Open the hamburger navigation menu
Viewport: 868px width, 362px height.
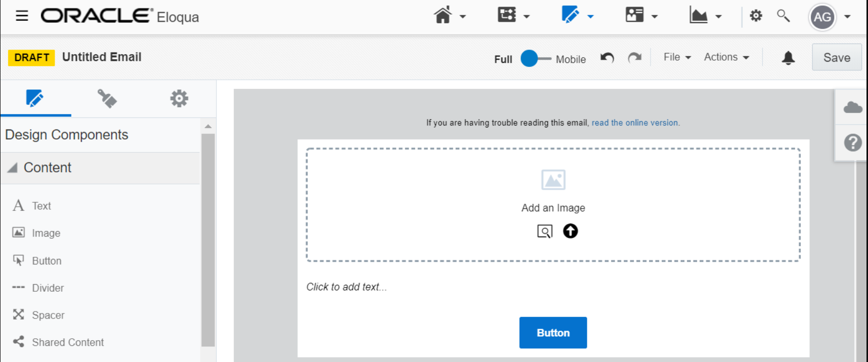(22, 16)
